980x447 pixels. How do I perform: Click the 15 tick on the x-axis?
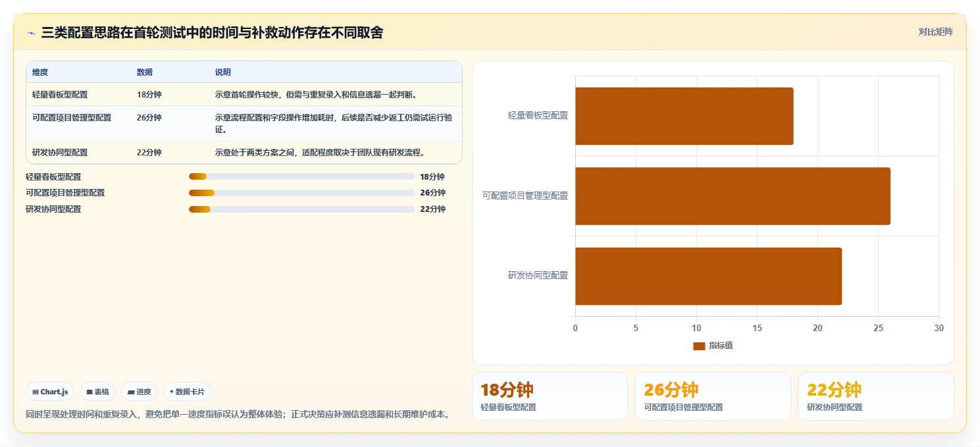[757, 328]
